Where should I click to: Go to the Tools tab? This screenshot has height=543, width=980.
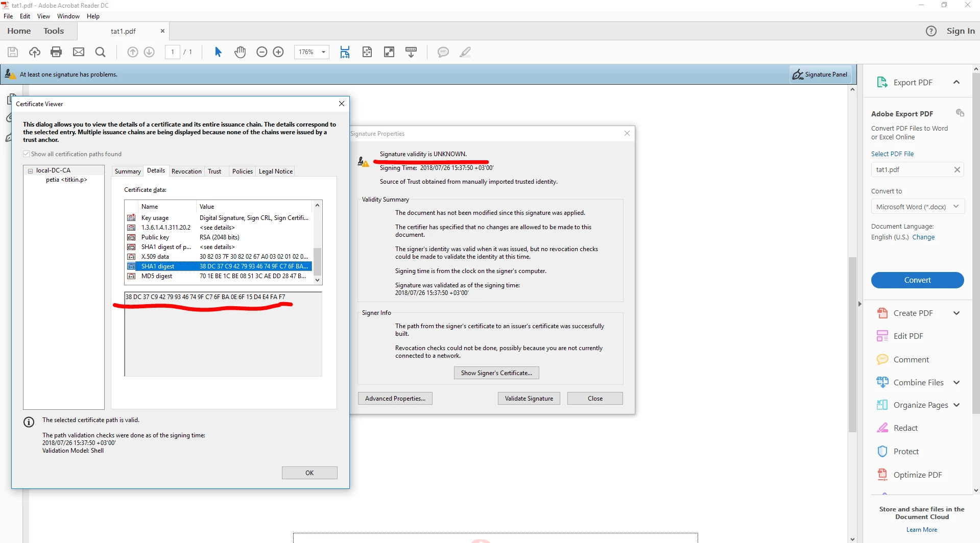pos(54,31)
